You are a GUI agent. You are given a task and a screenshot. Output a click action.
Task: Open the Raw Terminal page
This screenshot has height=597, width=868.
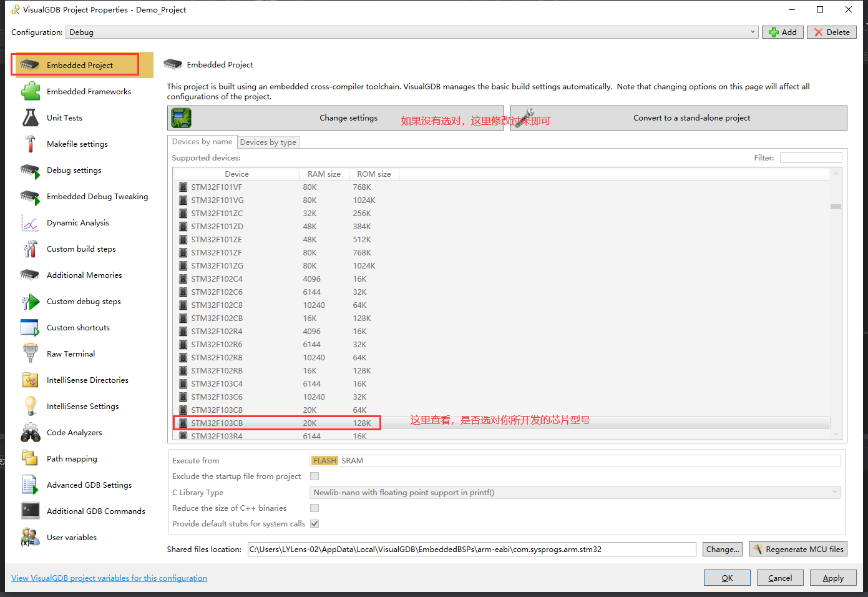(71, 353)
